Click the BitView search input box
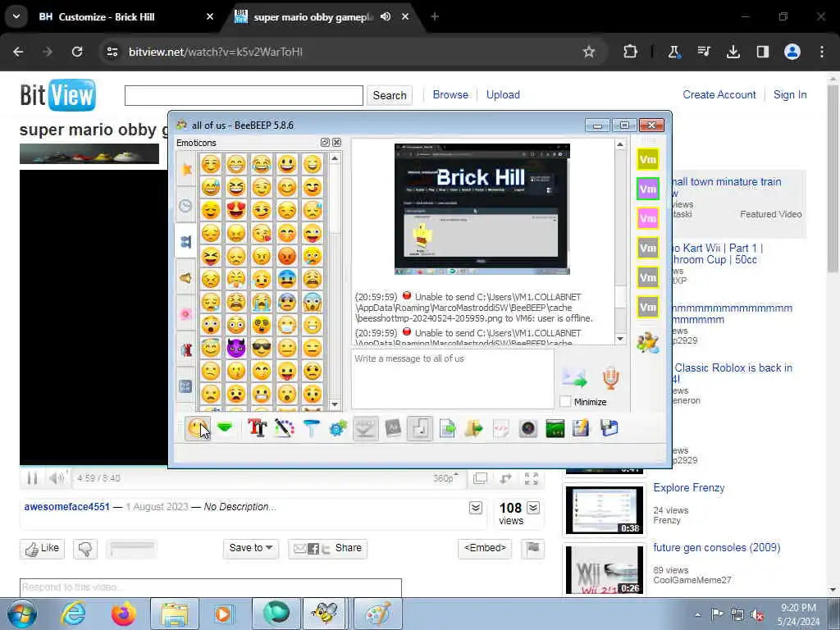840x630 pixels. [x=244, y=95]
